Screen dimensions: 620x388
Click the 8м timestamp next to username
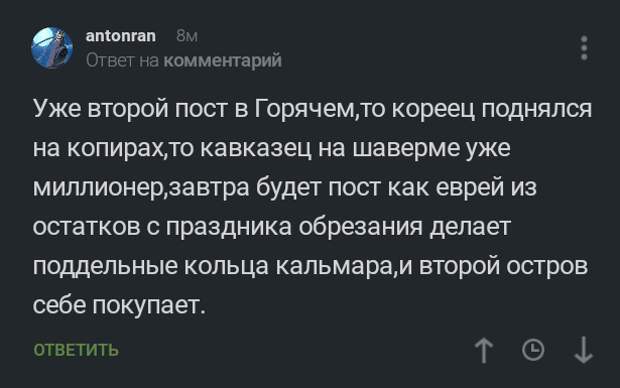click(187, 36)
